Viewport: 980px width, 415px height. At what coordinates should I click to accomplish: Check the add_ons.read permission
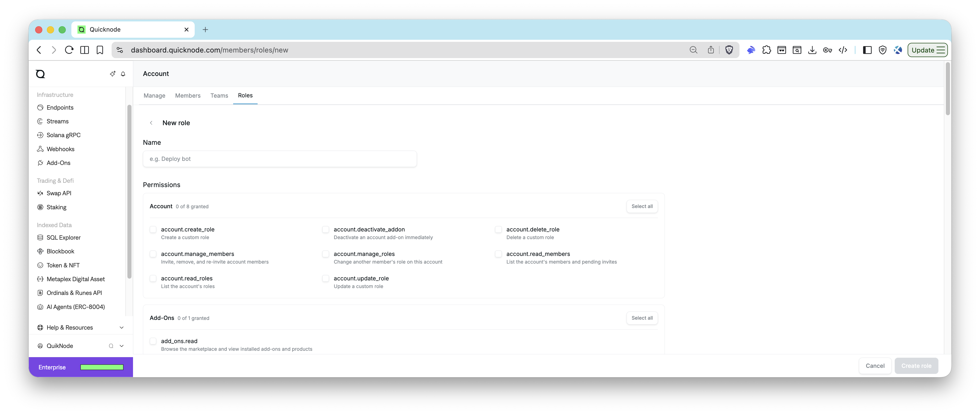(153, 341)
